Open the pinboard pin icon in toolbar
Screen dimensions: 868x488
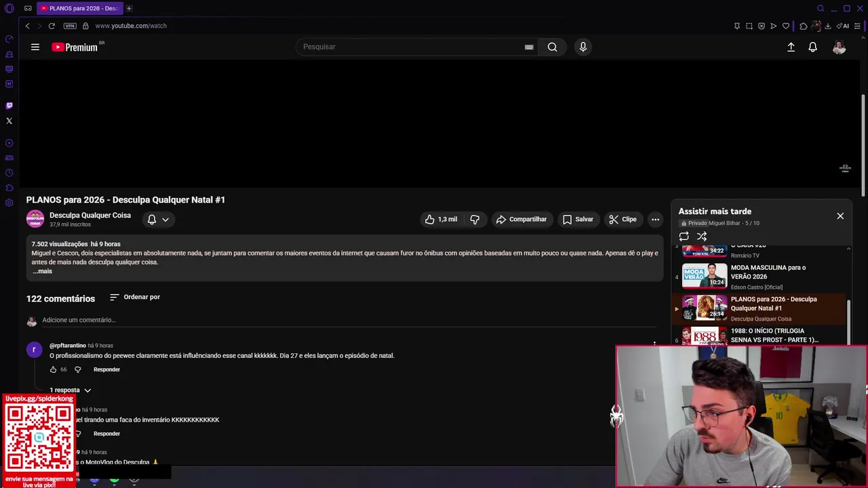click(737, 26)
